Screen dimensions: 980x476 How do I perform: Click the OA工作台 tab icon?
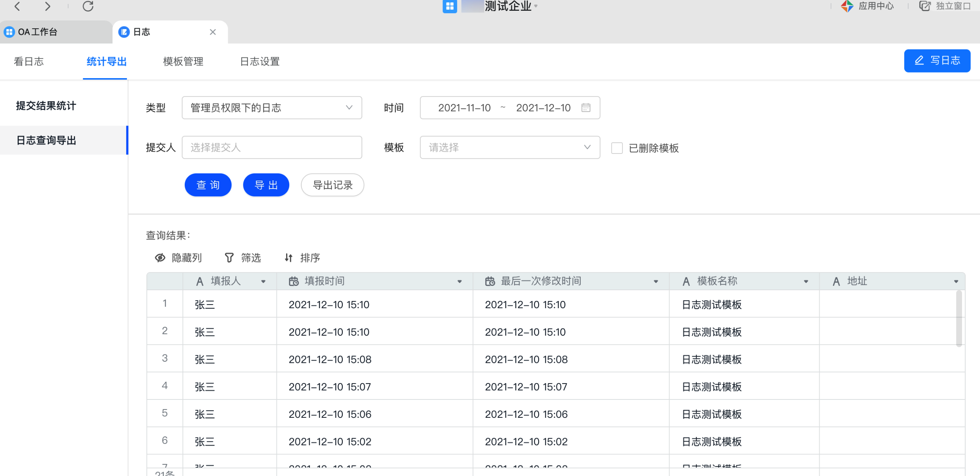click(x=9, y=32)
